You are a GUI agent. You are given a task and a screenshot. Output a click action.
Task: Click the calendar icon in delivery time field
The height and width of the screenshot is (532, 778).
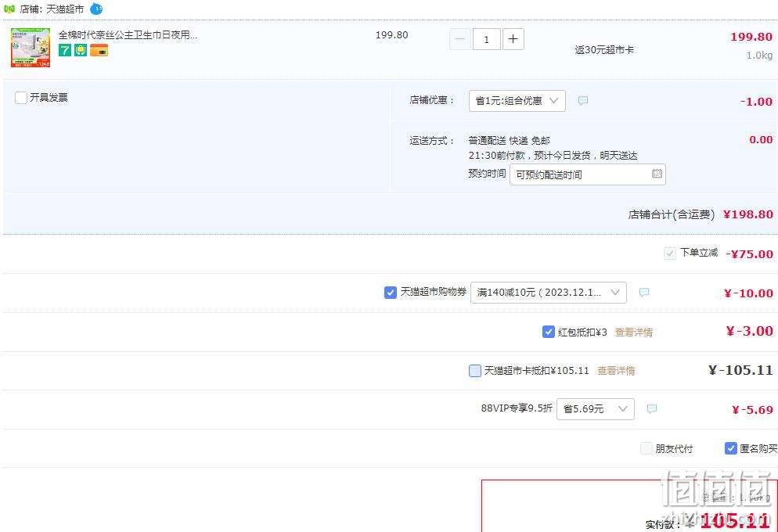coord(657,174)
